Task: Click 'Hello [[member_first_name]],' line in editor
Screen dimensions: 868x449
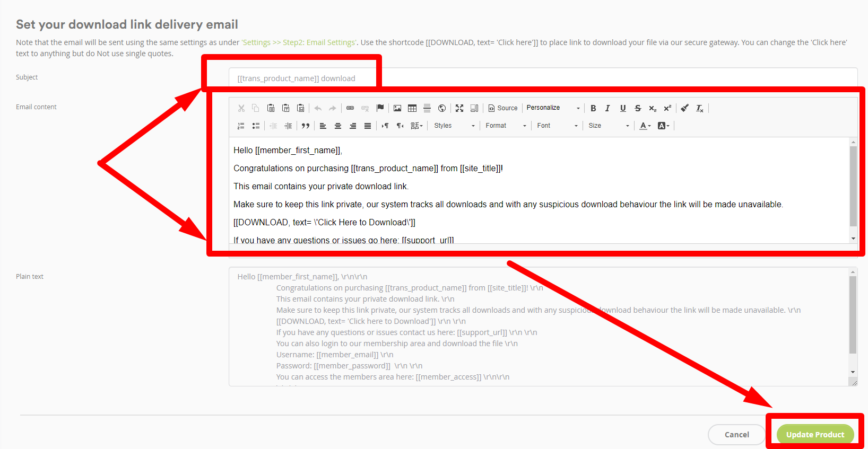Action: (288, 151)
